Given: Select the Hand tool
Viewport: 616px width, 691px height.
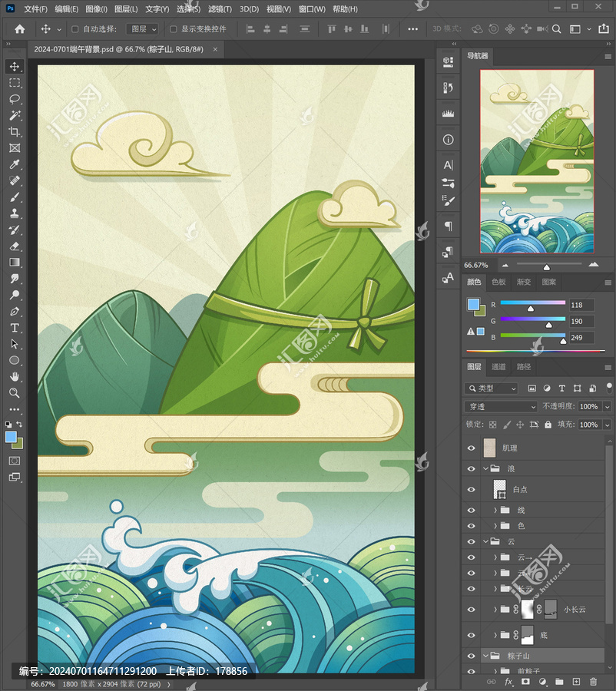Looking at the screenshot, I should click(15, 377).
